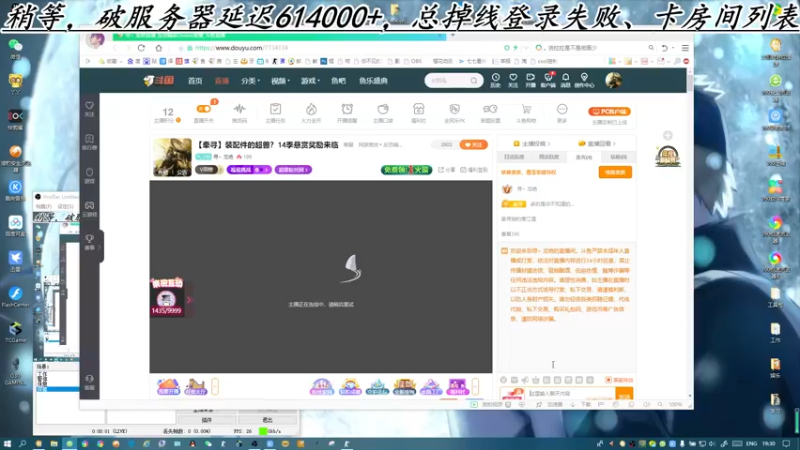
Task: Open the 客户端 download icon in navbar
Action: coord(548,80)
